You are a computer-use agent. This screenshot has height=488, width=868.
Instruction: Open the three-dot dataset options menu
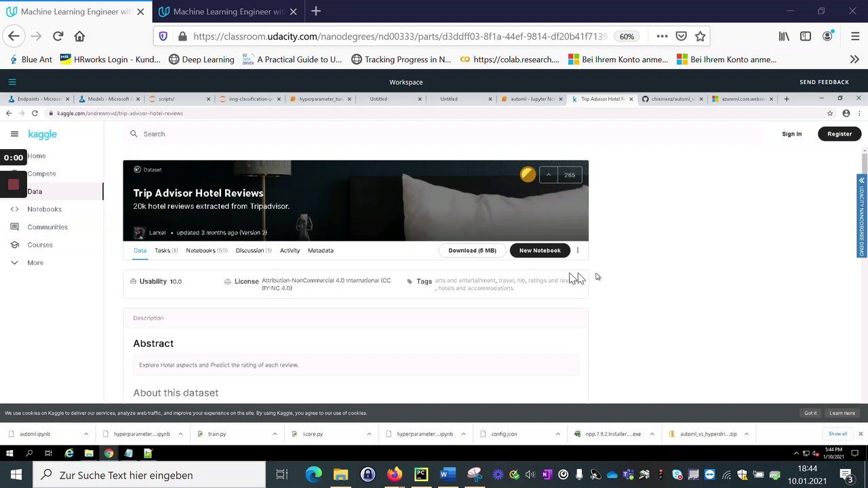(x=578, y=251)
